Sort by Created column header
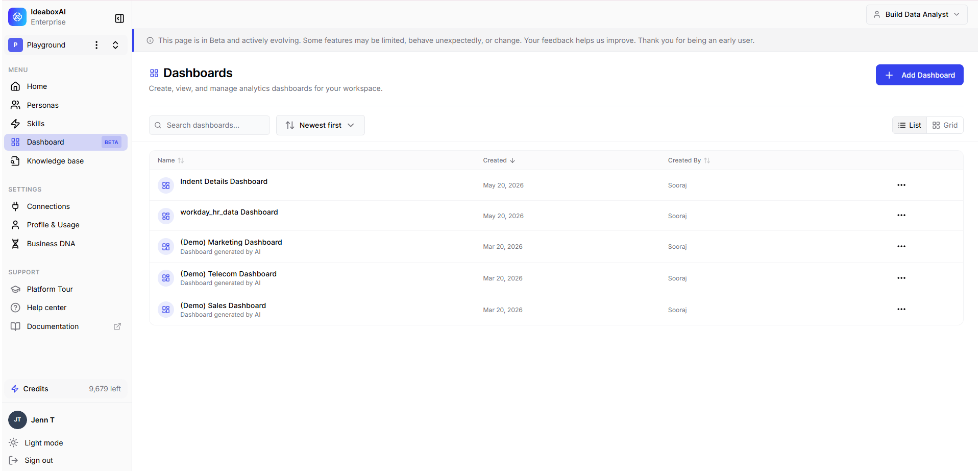Image resolution: width=980 pixels, height=471 pixels. click(499, 160)
